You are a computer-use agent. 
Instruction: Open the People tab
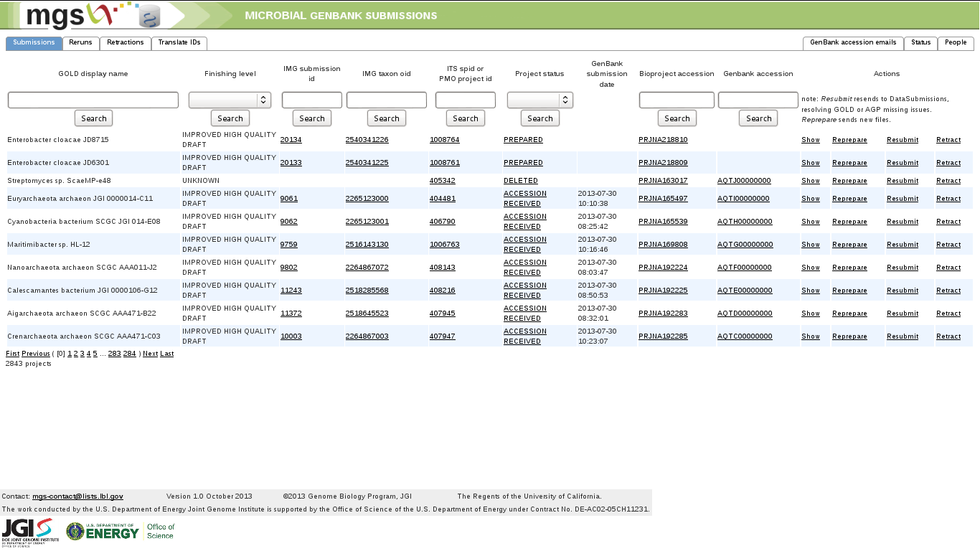pos(956,43)
